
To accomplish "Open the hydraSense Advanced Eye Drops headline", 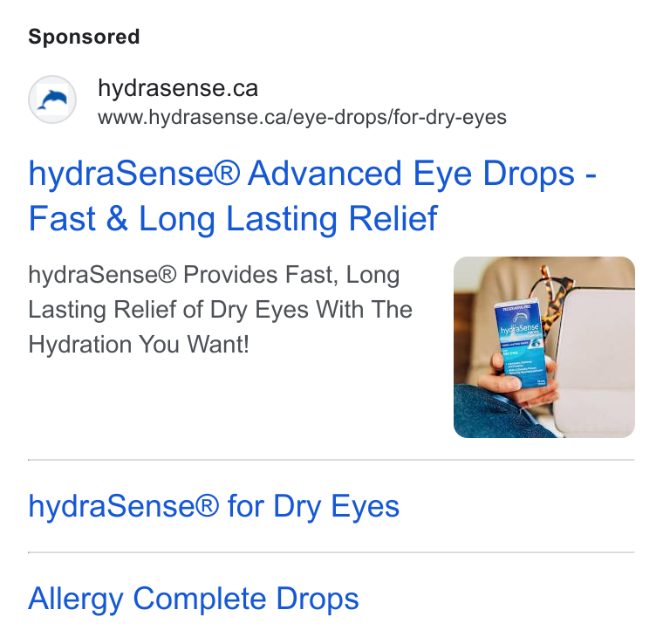I will [312, 195].
